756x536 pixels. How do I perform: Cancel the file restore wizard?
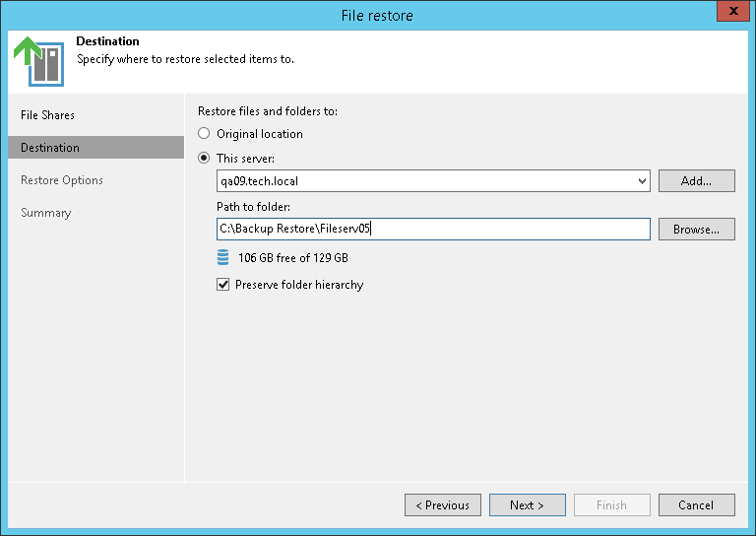pos(696,505)
